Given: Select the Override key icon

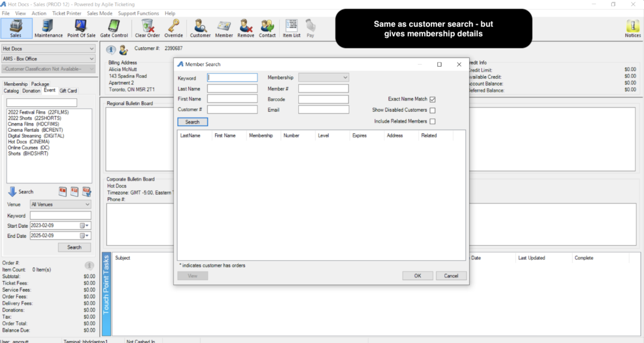Looking at the screenshot, I should tap(173, 28).
